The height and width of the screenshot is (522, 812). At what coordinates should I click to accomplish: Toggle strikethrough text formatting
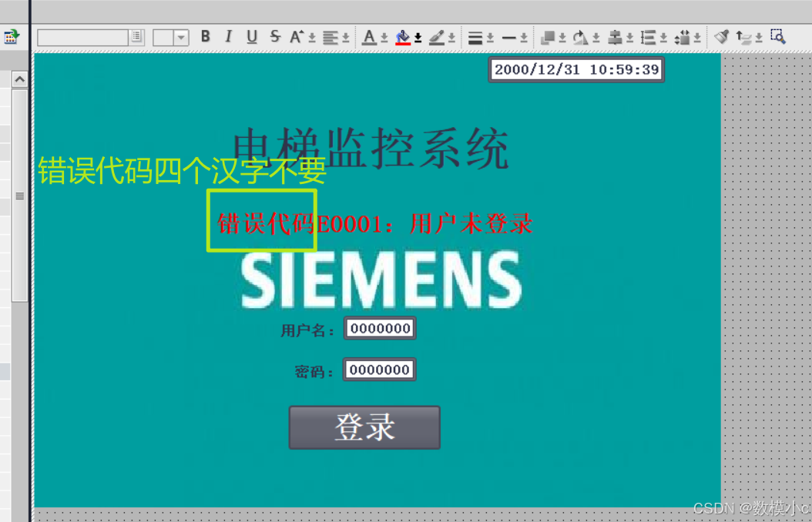pos(275,37)
